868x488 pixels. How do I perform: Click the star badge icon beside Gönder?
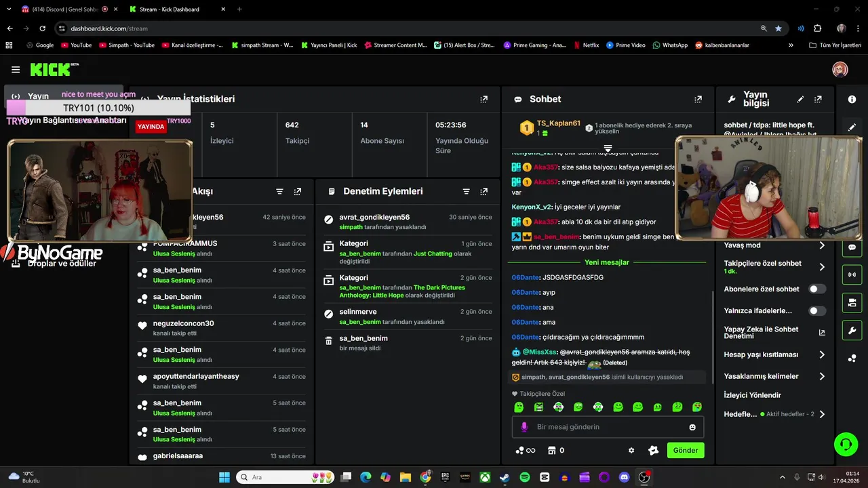tap(653, 450)
